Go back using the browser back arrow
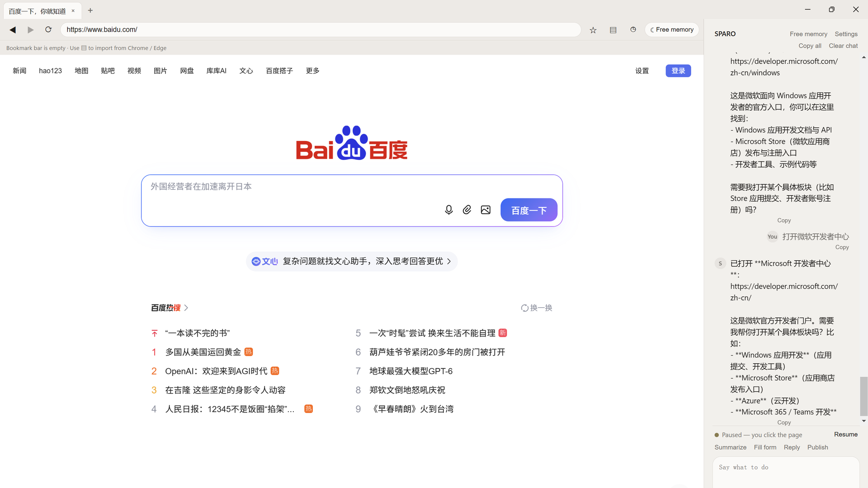868x488 pixels. click(x=13, y=30)
